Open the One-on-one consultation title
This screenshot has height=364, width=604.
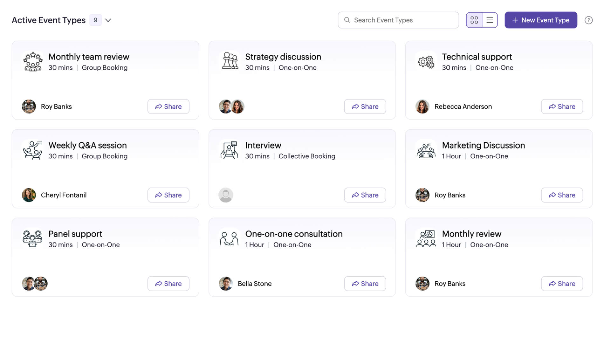[x=294, y=234]
